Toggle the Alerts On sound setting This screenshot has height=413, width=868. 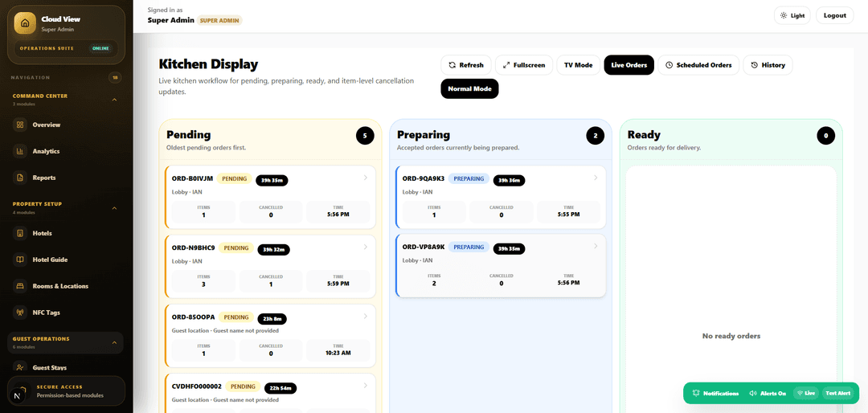click(x=768, y=393)
